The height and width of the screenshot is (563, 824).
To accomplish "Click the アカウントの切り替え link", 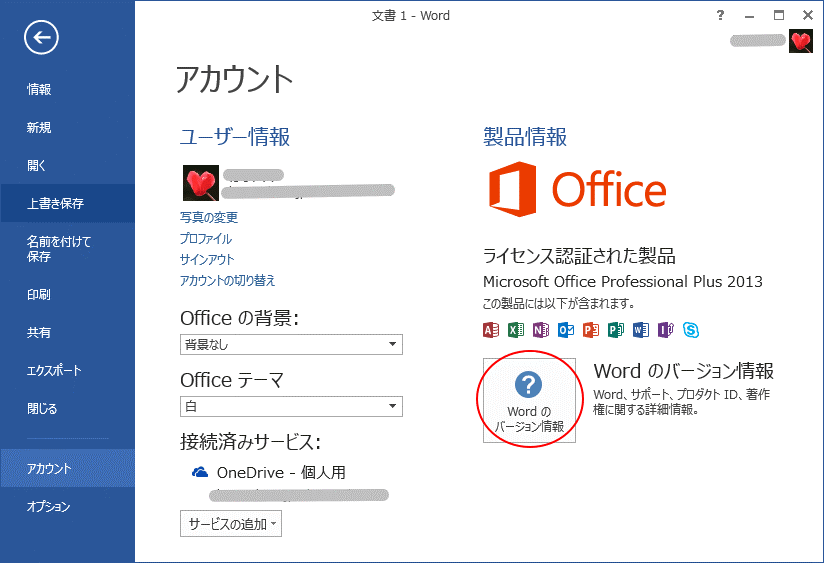I will tap(227, 281).
